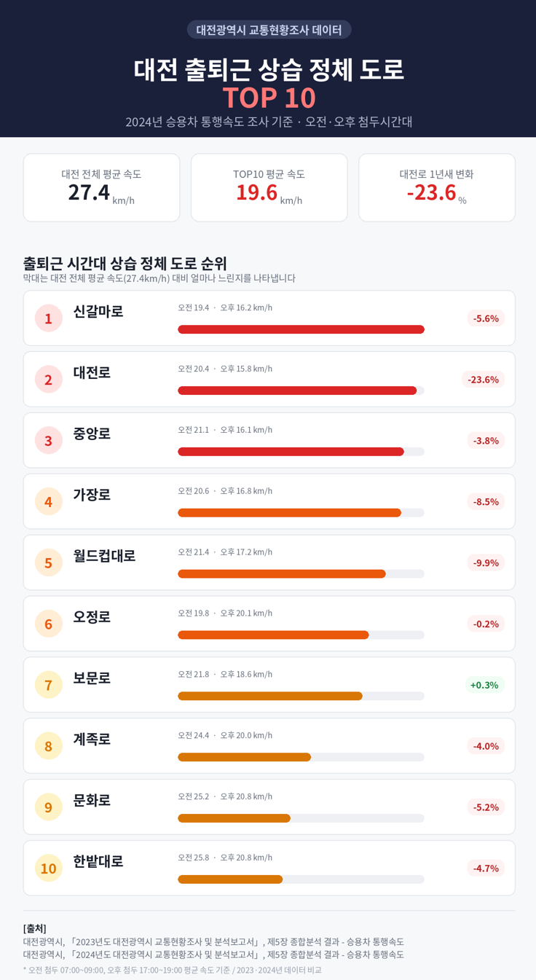
Task: Select the rank 2 badge next to 대전로
Action: (x=49, y=380)
